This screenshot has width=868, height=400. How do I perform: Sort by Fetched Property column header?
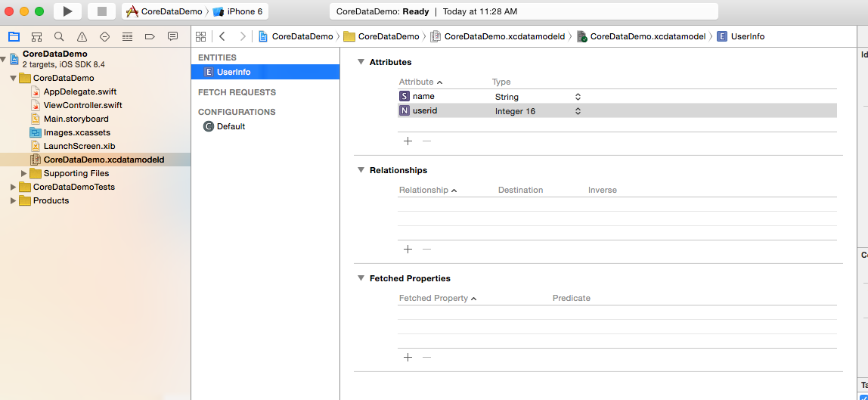(x=438, y=298)
